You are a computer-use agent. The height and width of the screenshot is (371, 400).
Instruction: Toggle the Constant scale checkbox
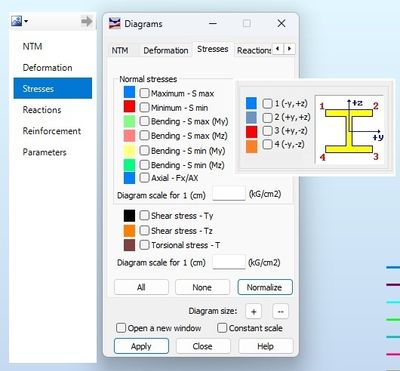pyautogui.click(x=222, y=328)
